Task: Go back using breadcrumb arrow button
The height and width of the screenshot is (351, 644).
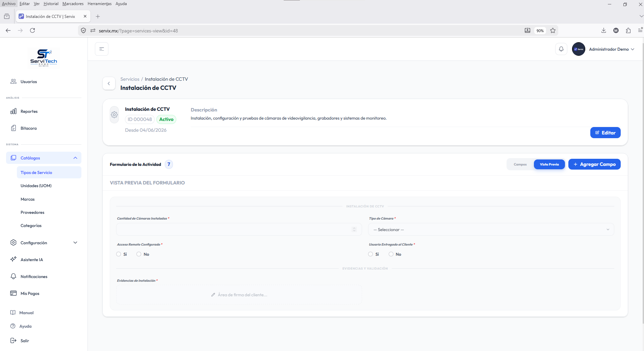Action: [109, 83]
